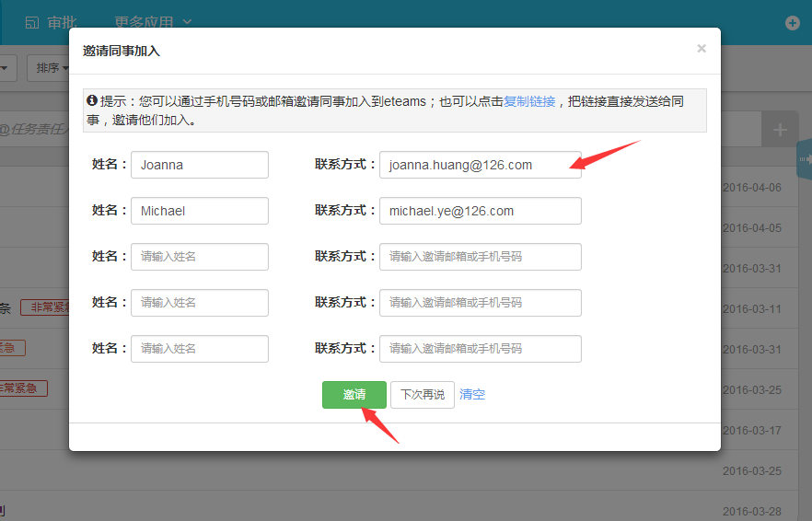Click the date 2016-04-06 in the background list
The height and width of the screenshot is (521, 812).
tap(752, 188)
